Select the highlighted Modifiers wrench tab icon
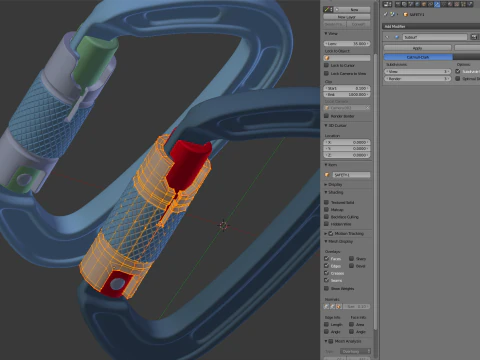 pos(437,4)
